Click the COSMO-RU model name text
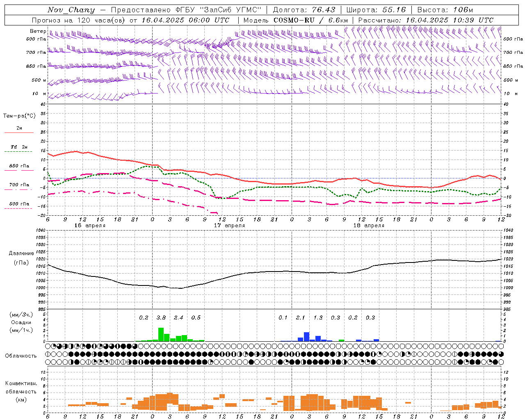Image resolution: width=525 pixels, height=420 pixels. 294,20
